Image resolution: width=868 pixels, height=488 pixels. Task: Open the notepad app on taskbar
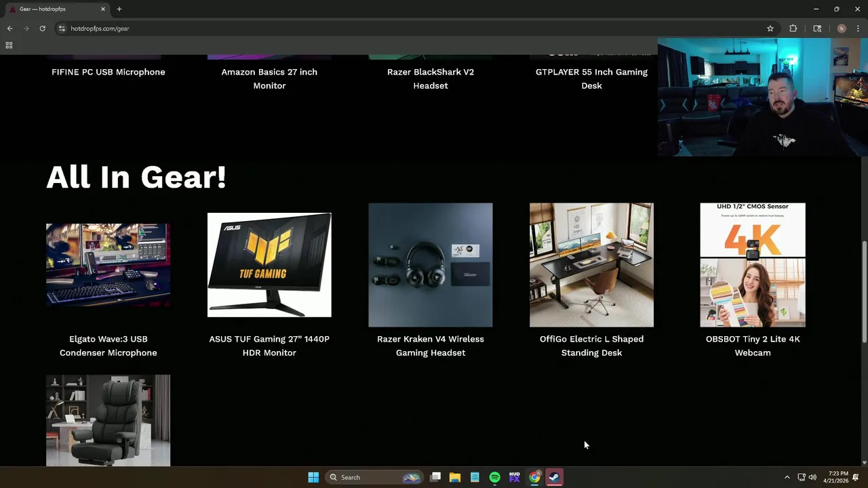coord(475,477)
